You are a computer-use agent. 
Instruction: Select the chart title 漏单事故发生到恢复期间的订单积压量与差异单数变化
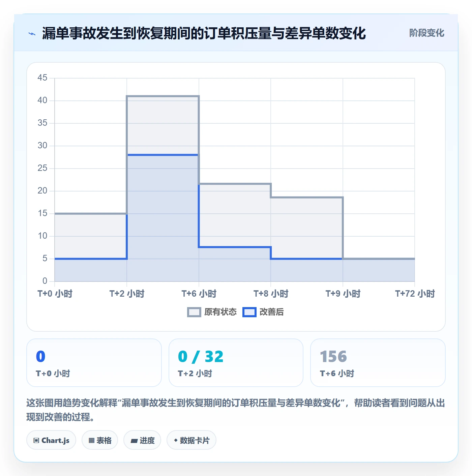204,33
